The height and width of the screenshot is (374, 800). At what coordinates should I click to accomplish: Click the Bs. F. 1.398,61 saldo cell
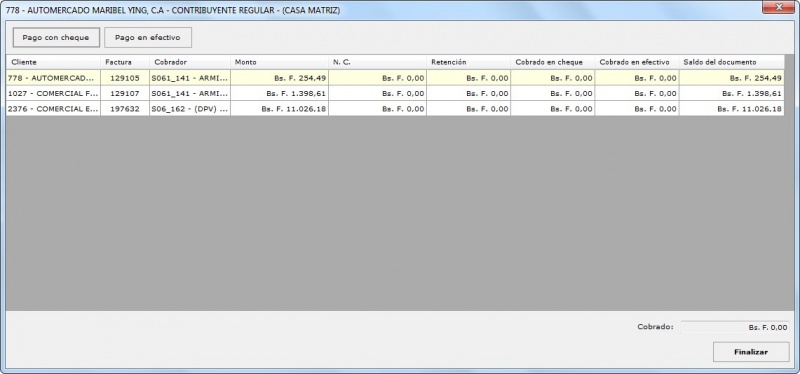point(732,93)
